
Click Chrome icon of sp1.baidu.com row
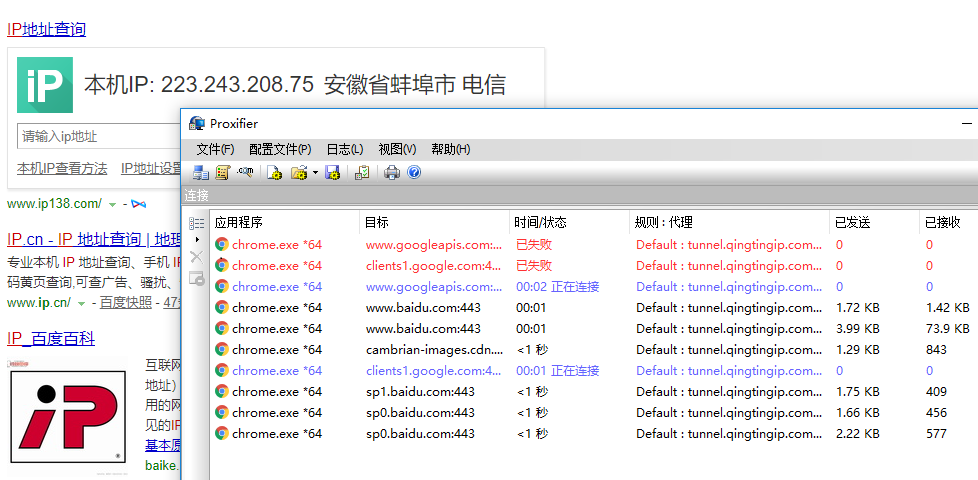[221, 391]
